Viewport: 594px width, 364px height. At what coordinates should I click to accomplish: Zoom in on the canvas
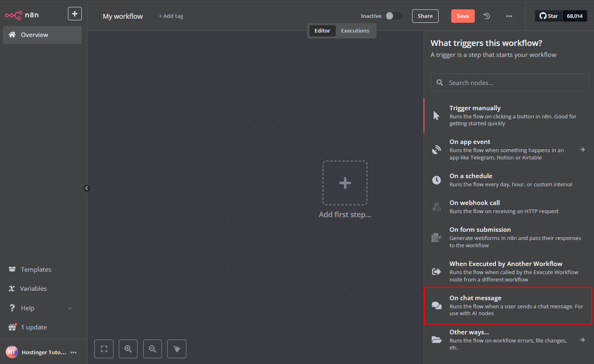[128, 349]
